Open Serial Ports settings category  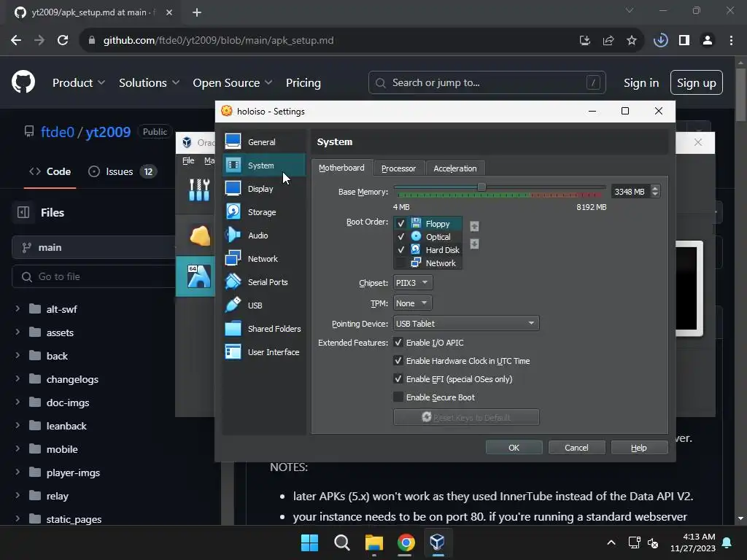(x=263, y=282)
